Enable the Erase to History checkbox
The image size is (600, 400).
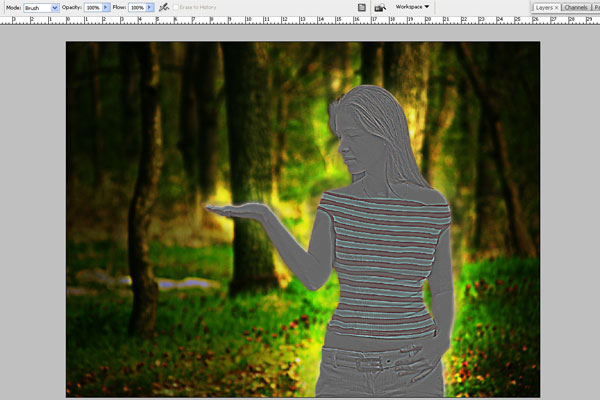click(176, 7)
